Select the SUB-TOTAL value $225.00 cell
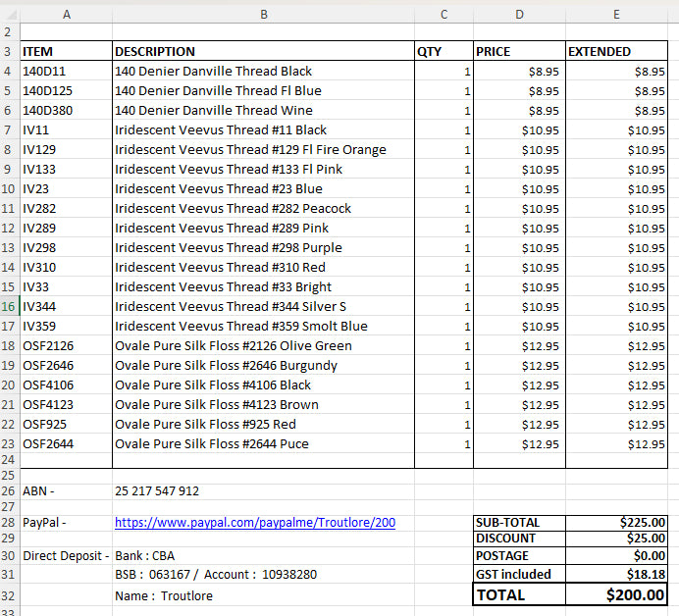 (616, 523)
